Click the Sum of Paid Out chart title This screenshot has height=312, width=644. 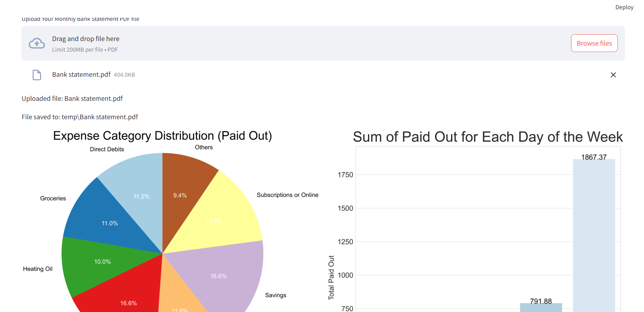(x=488, y=137)
